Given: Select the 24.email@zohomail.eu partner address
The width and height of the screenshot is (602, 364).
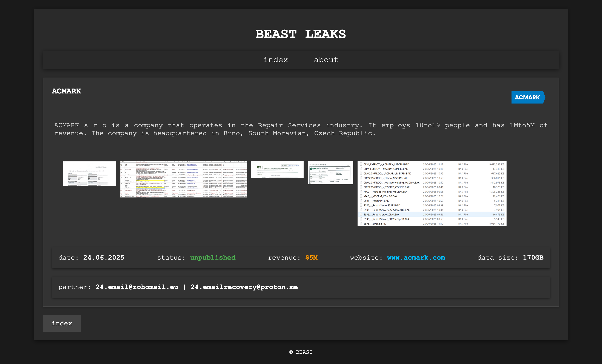Looking at the screenshot, I should point(137,287).
